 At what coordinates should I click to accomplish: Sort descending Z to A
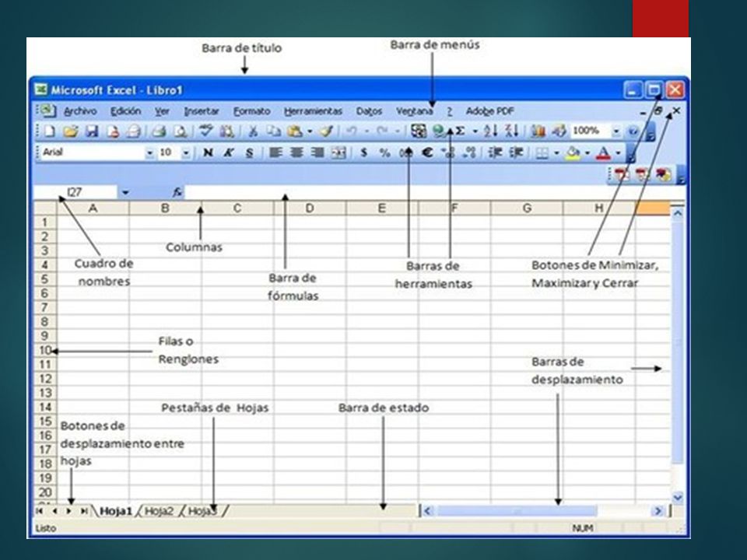[x=512, y=131]
